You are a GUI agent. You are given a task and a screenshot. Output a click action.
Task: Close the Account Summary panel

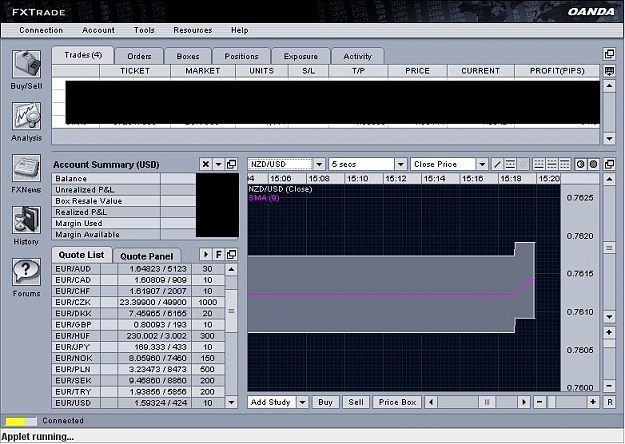(x=206, y=164)
